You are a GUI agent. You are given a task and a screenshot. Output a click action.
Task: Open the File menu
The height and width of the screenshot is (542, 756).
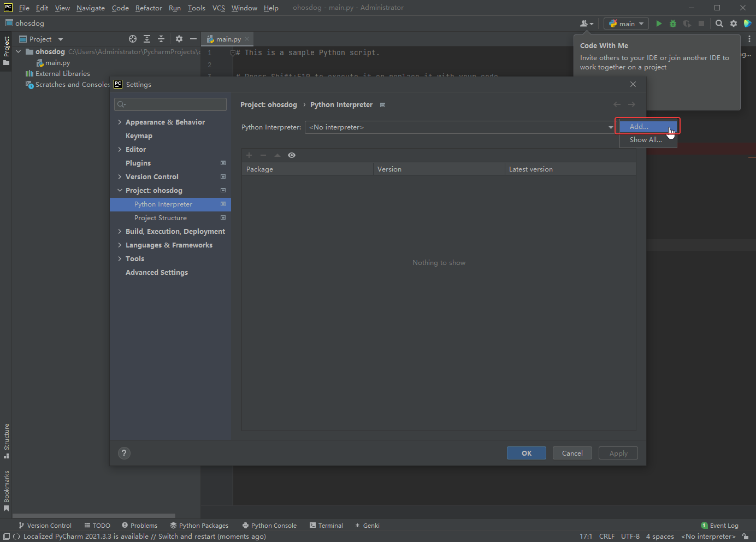tap(24, 8)
